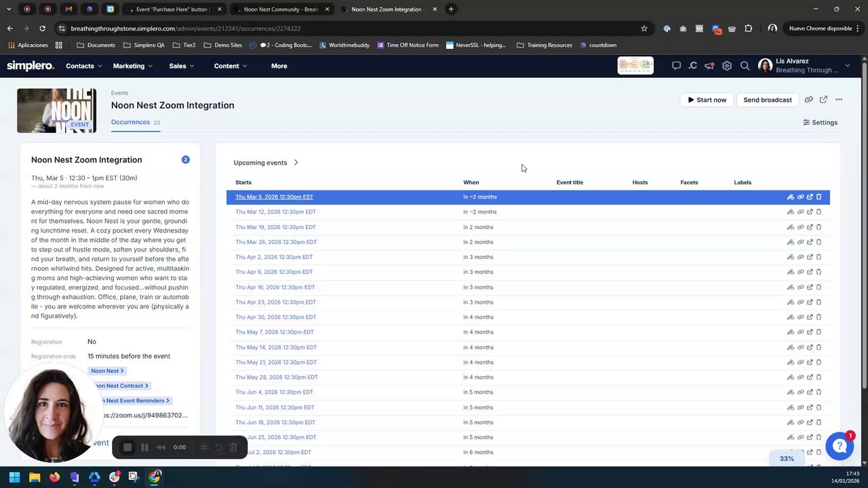868x488 pixels.
Task: Open Chrome extensions puzzle icon
Action: click(748, 28)
